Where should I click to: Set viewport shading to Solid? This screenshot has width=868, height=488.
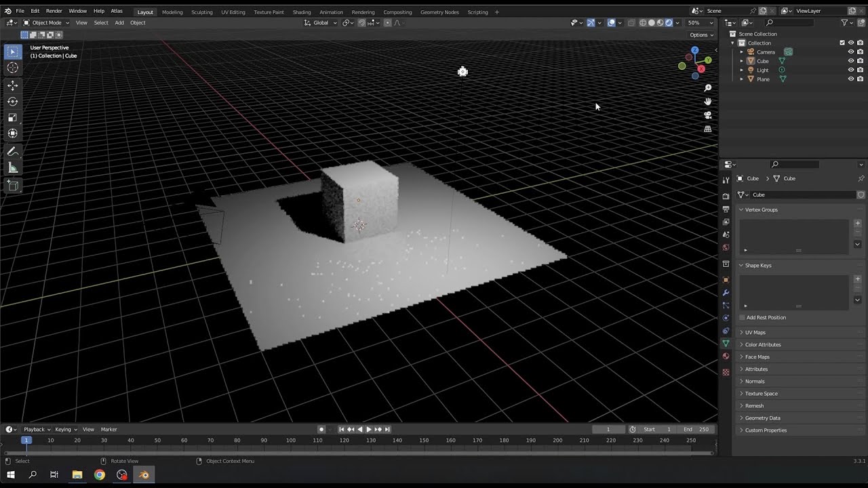tap(652, 22)
